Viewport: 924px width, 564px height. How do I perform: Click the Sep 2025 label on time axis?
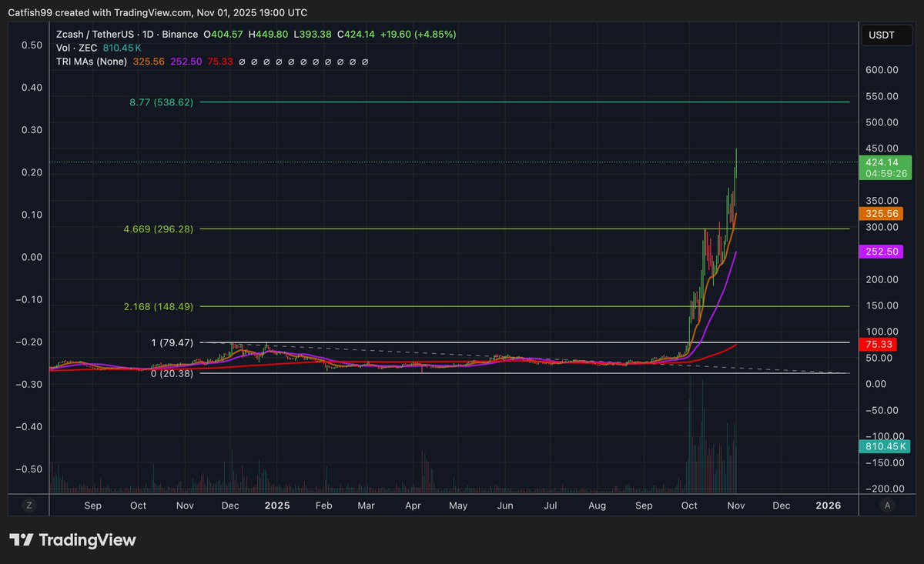(x=644, y=506)
